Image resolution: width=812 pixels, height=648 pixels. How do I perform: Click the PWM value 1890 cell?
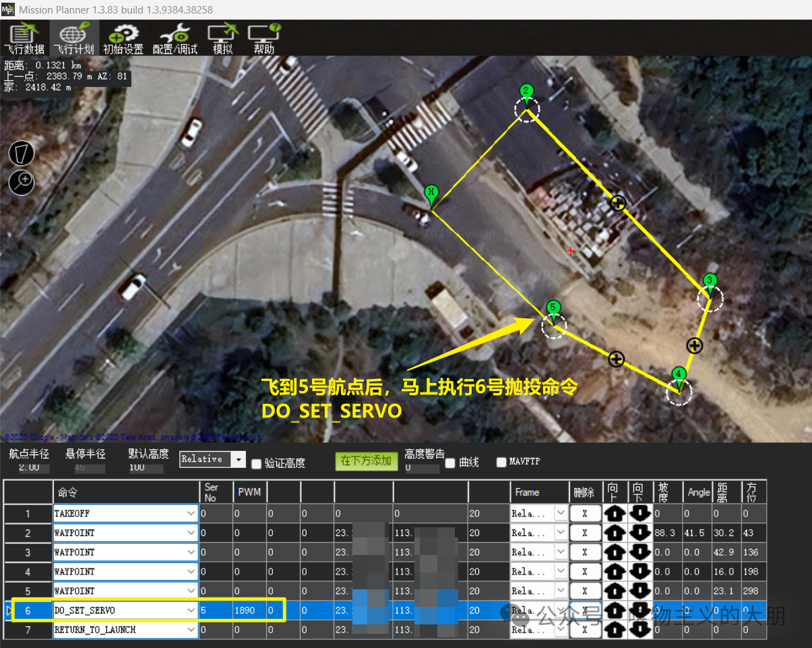pyautogui.click(x=249, y=610)
